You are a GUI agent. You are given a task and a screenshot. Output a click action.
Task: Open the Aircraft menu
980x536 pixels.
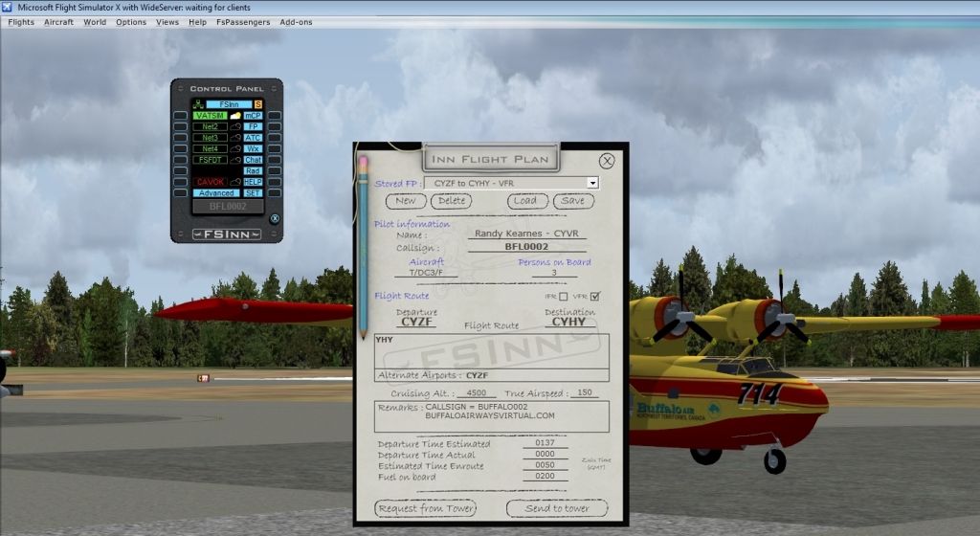click(58, 22)
